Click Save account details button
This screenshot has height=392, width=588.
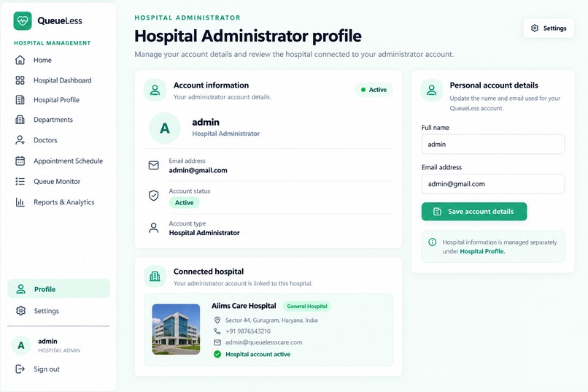(x=474, y=212)
